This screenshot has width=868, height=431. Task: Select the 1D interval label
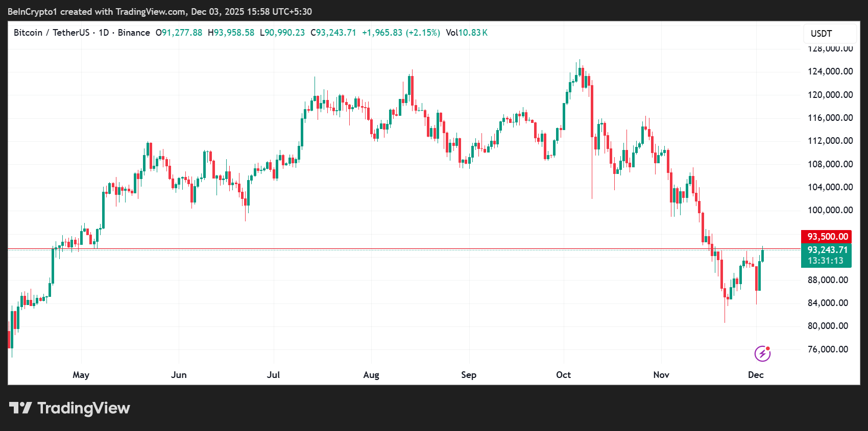[104, 33]
